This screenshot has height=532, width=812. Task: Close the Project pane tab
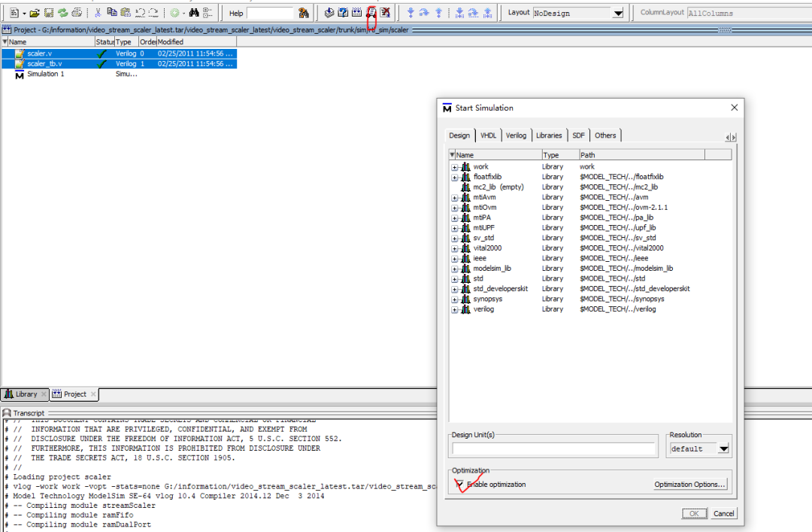[x=93, y=394]
